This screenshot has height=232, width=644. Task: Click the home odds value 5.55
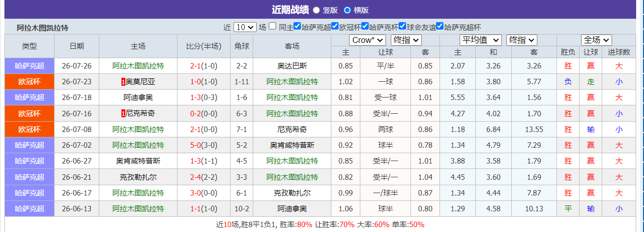tap(458, 98)
